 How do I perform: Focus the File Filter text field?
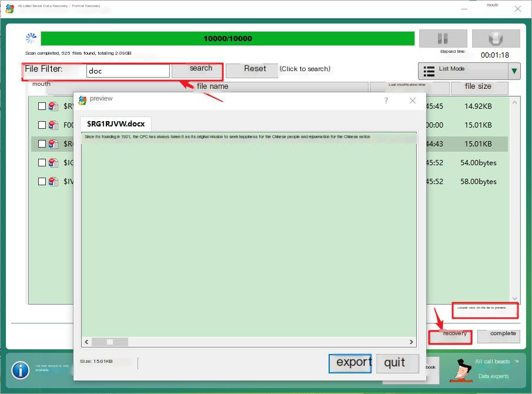(128, 71)
